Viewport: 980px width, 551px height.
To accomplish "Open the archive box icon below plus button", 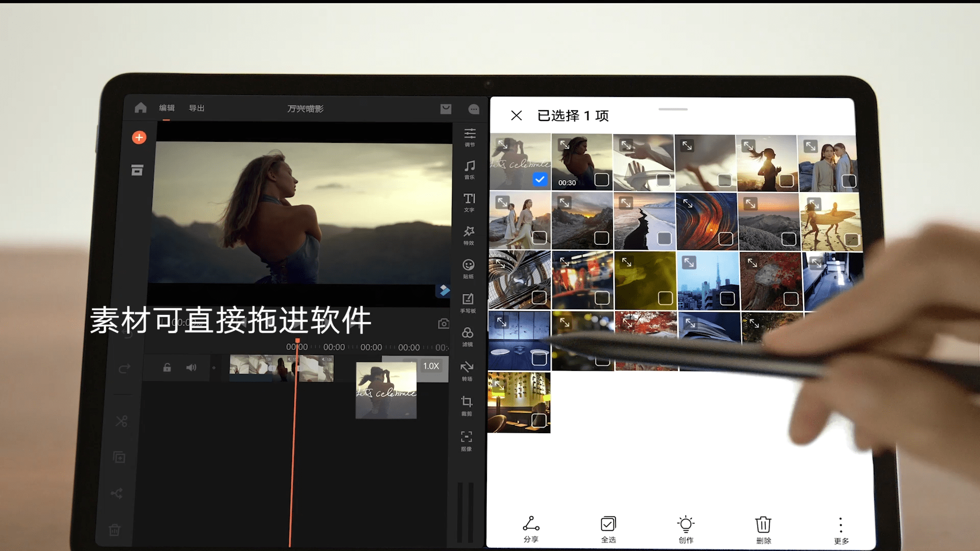I will click(137, 170).
